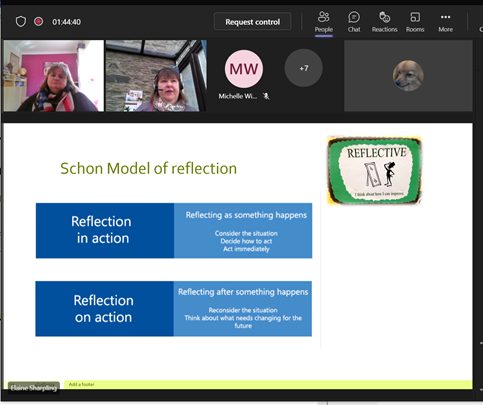Viewport: 483px width, 405px height.
Task: Click the 'Consider the situation' line
Action: [x=246, y=233]
